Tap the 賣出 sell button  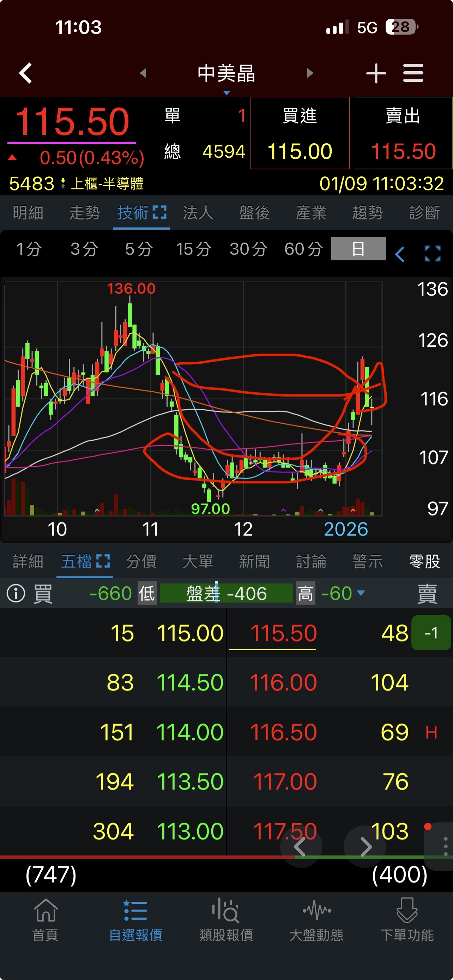(x=403, y=133)
